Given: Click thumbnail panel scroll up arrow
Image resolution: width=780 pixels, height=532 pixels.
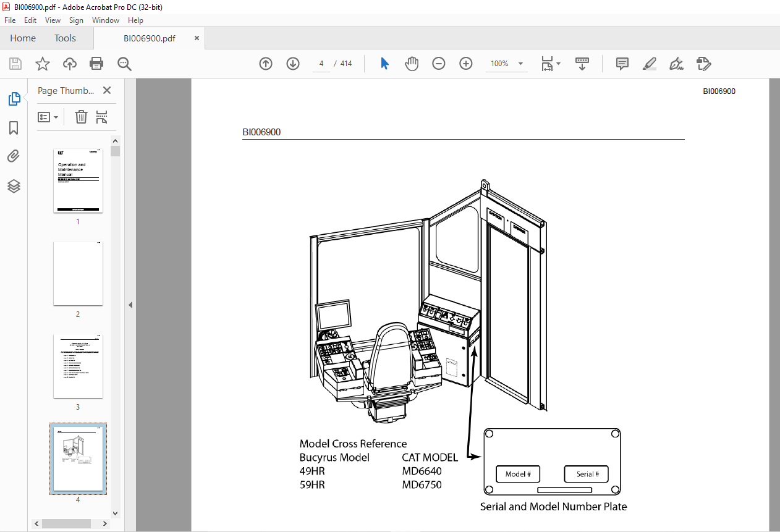Looking at the screenshot, I should coord(116,141).
